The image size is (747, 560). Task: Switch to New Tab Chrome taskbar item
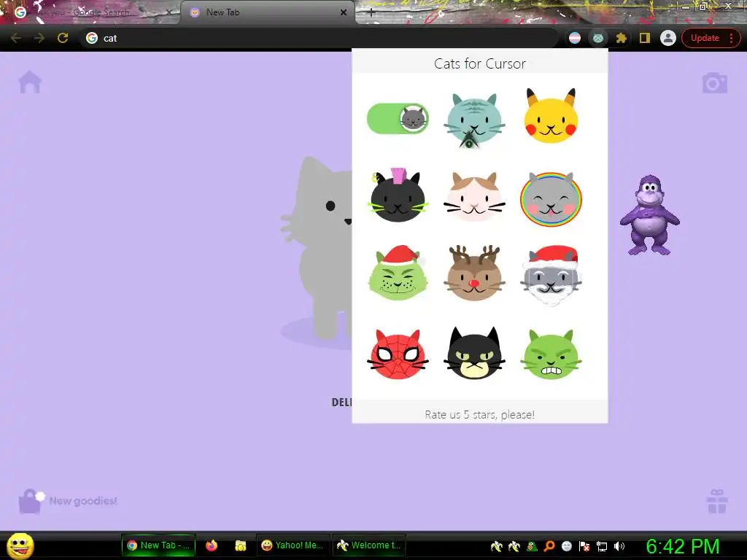click(158, 545)
